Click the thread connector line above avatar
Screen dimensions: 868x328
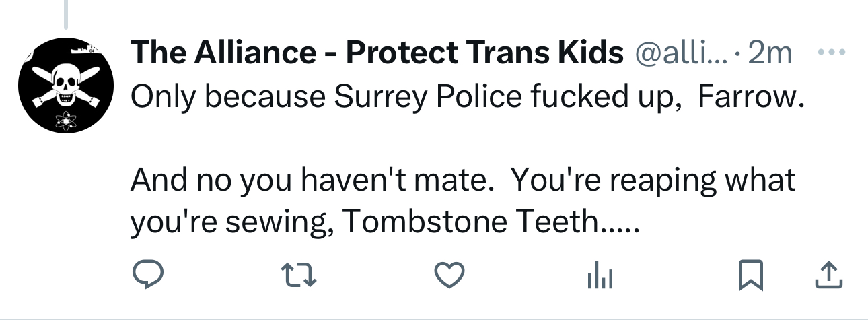click(65, 15)
